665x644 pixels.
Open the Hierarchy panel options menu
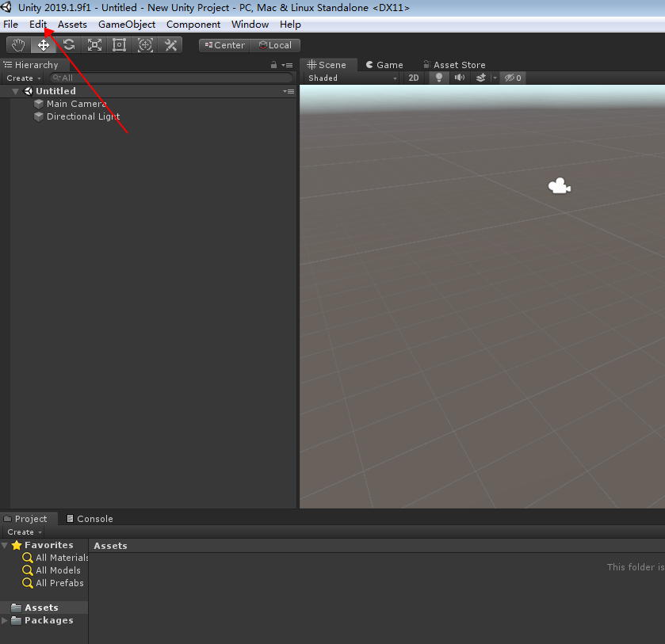pyautogui.click(x=287, y=64)
